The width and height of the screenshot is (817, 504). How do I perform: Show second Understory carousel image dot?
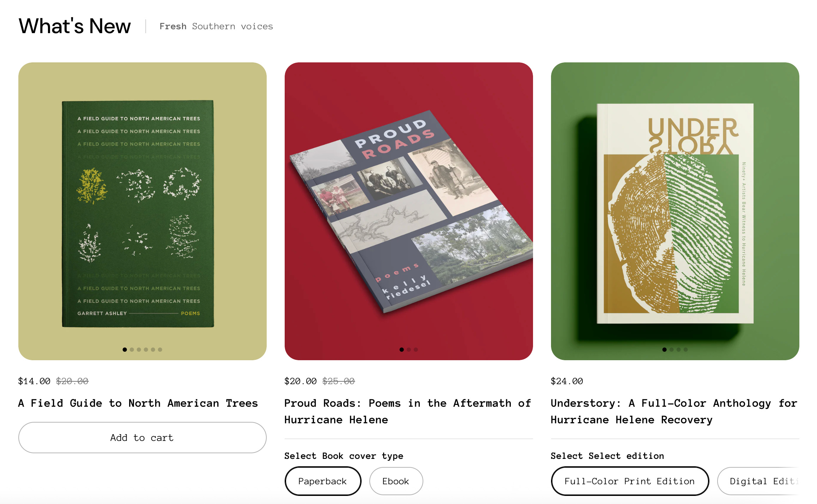671,350
